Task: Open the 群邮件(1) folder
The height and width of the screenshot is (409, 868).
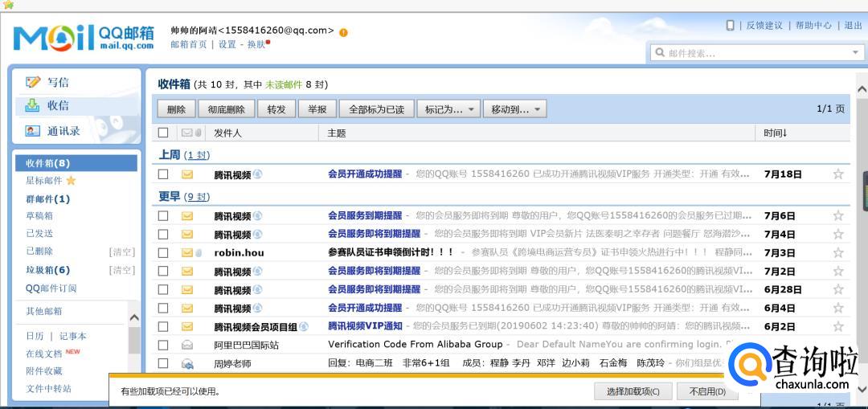Action: [x=48, y=199]
